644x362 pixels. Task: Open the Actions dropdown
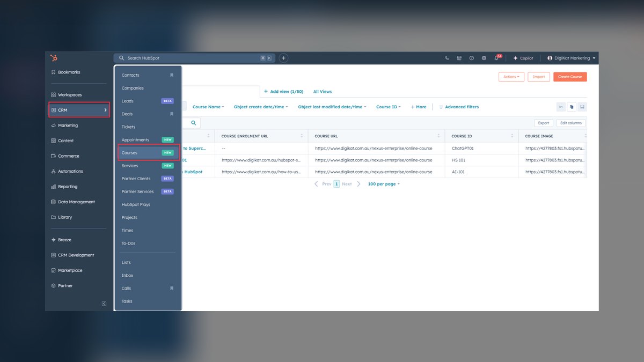coord(511,77)
